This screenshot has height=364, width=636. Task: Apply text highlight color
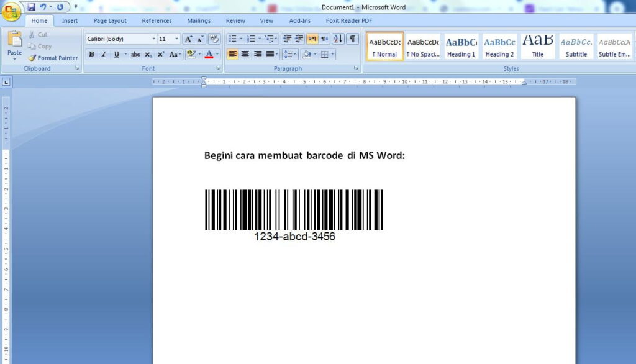[x=191, y=54]
